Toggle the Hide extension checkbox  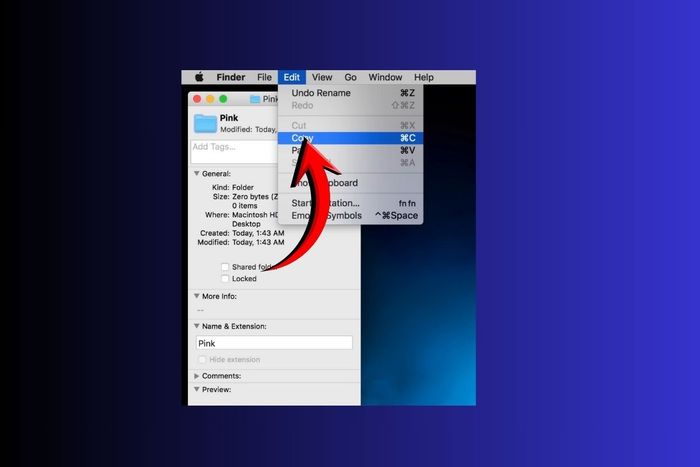coord(202,359)
